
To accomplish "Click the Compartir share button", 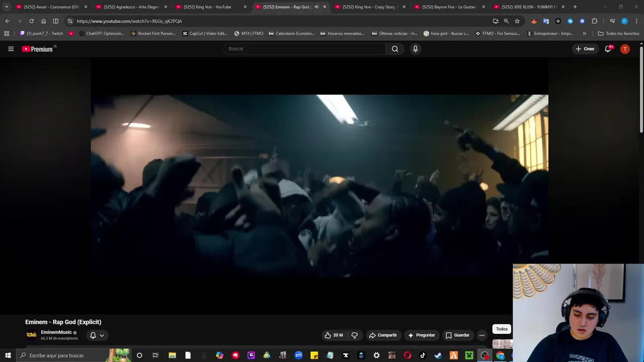I will pyautogui.click(x=383, y=335).
